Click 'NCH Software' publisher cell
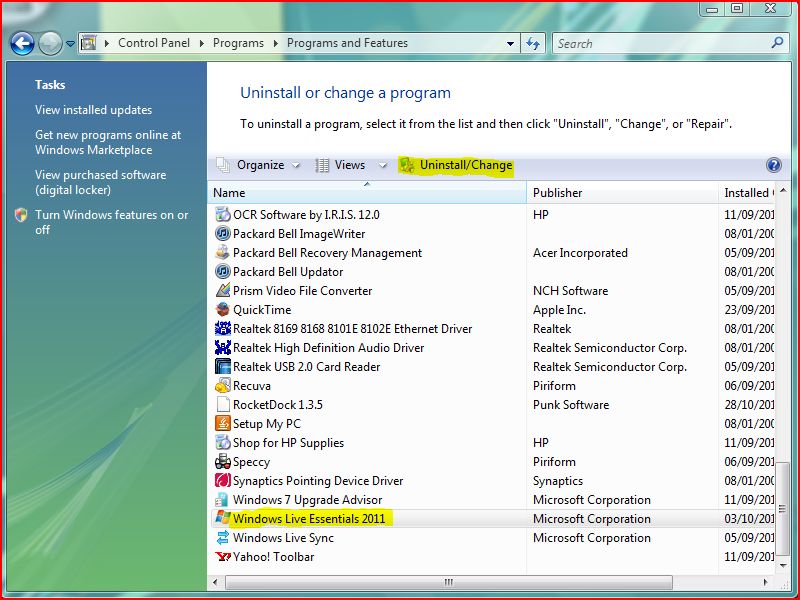Viewport: 800px width, 600px height. 570,291
